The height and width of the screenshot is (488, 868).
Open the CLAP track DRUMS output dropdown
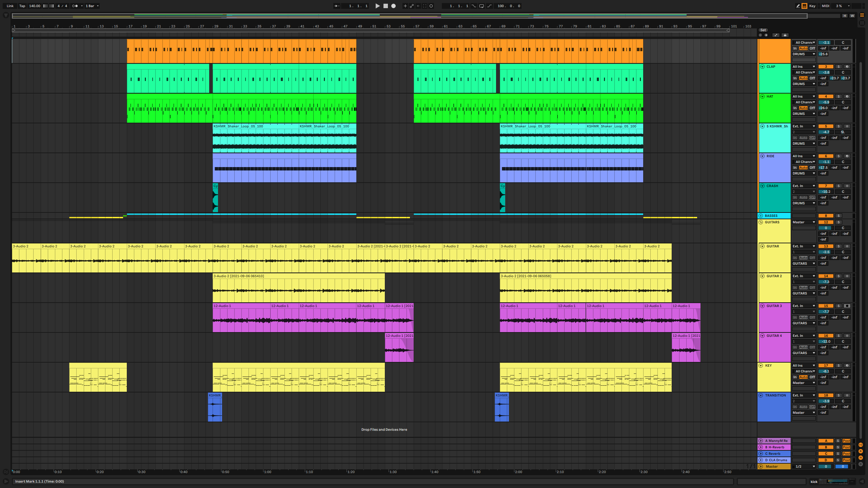click(804, 84)
